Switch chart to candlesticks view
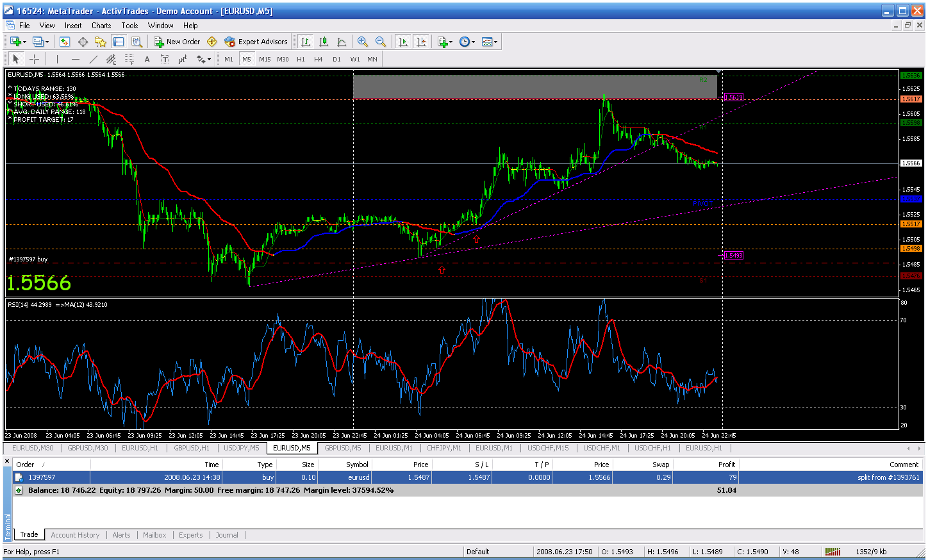This screenshot has width=928, height=560. 324,42
